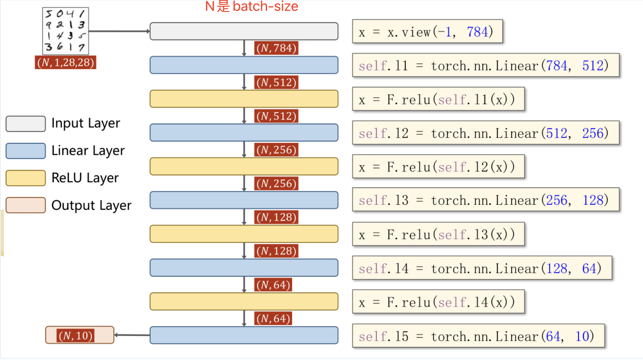Expand the (N,512) label below first Linear layer
The height and width of the screenshot is (364, 643).
(276, 82)
